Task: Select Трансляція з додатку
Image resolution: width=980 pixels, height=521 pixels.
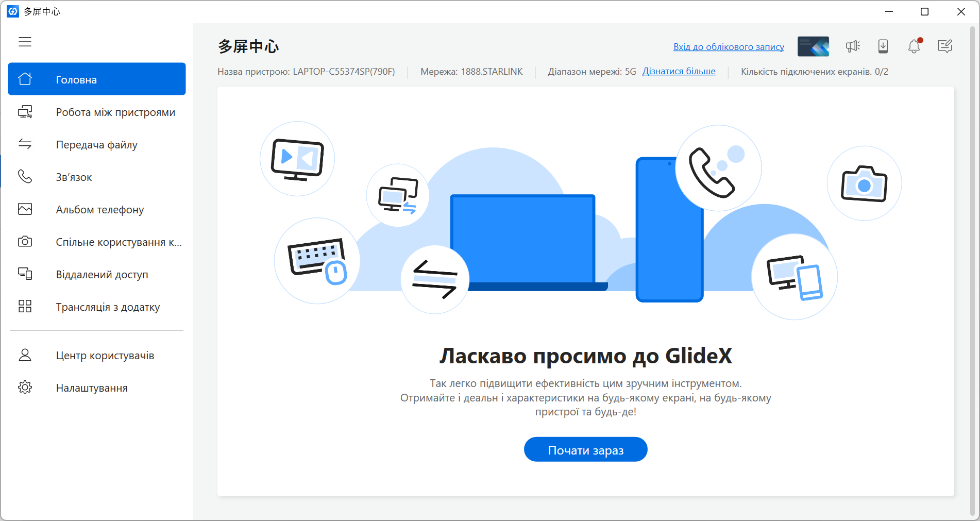Action: [x=97, y=307]
